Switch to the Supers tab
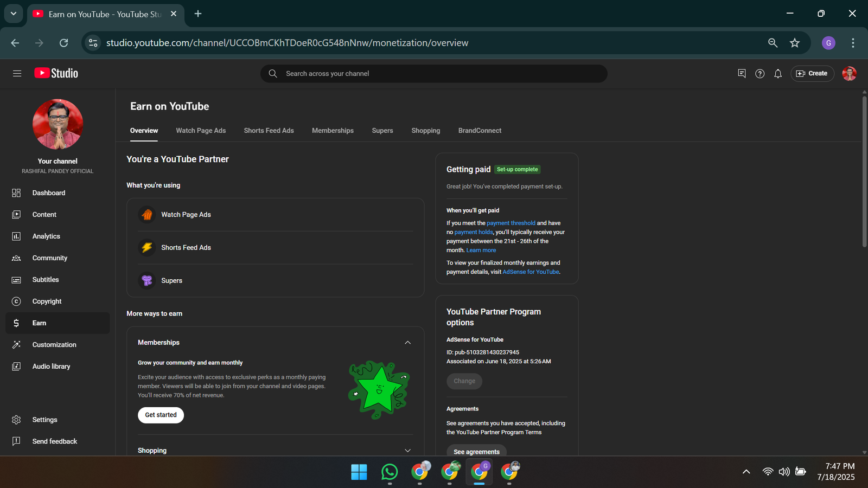Screen dimensions: 868x488 click(x=382, y=131)
